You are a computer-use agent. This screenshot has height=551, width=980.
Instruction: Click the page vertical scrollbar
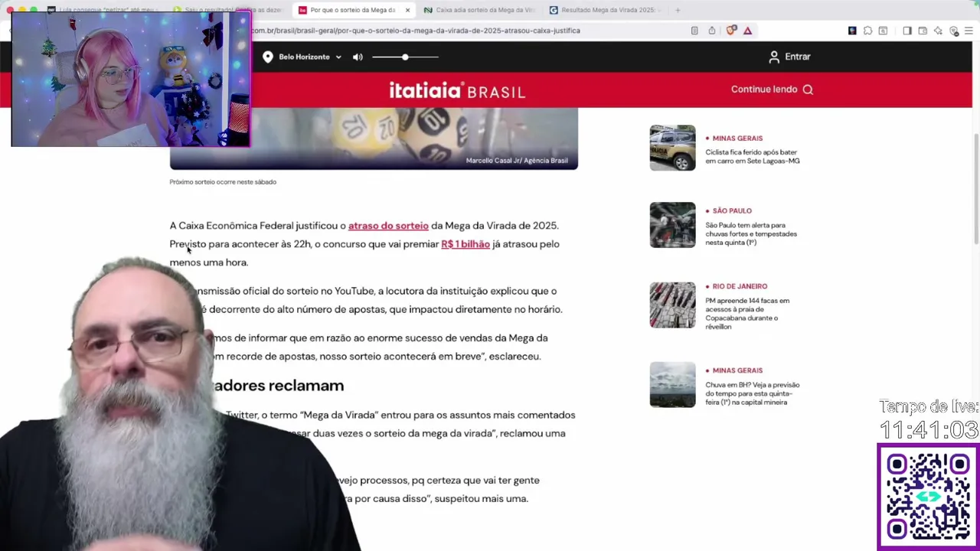(975, 187)
